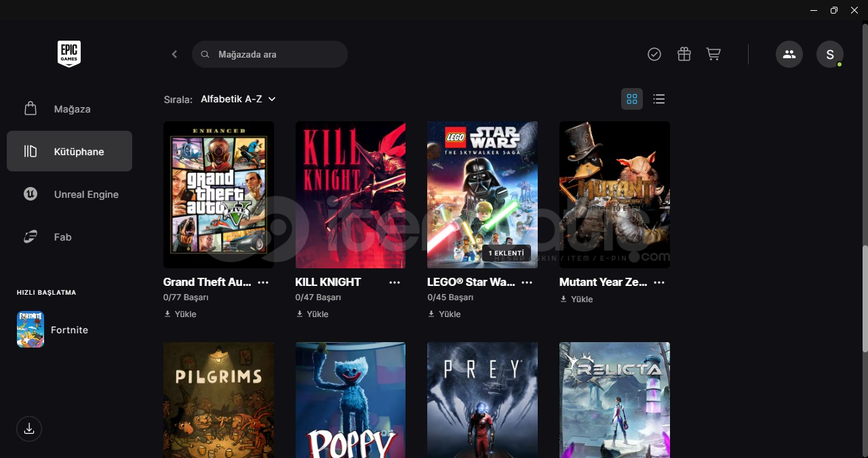
Task: Click 0/77 Başarı achievements text
Action: pos(186,297)
